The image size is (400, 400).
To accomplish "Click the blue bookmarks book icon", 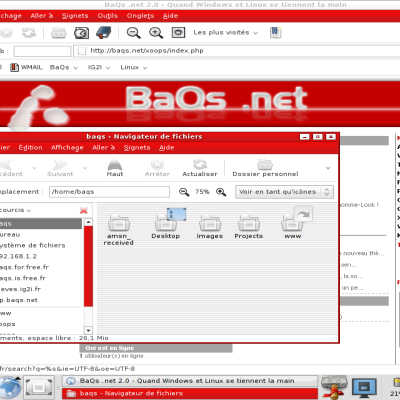I will pyautogui.click(x=104, y=33).
